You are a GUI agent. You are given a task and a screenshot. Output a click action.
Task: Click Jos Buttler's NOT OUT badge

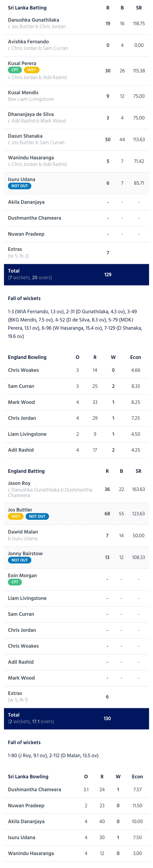click(37, 516)
